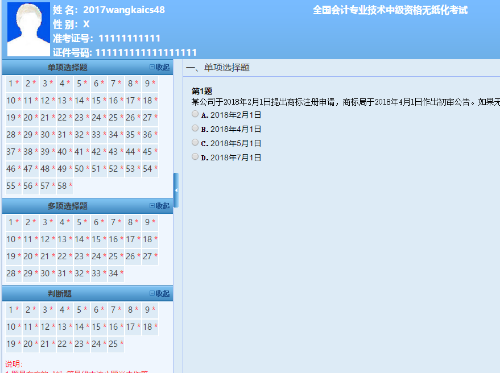This screenshot has height=373, width=500.
Task: Open question 50 in 单项选择题 list
Action: click(x=82, y=169)
